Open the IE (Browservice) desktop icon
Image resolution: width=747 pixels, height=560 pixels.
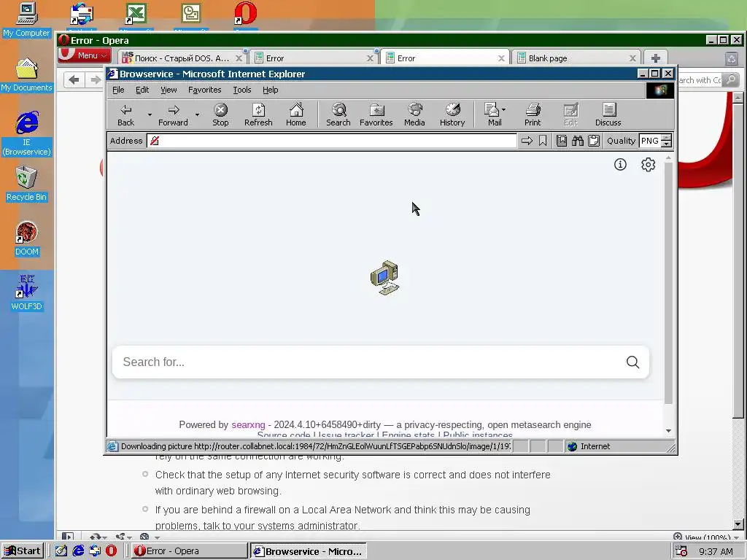pyautogui.click(x=27, y=134)
